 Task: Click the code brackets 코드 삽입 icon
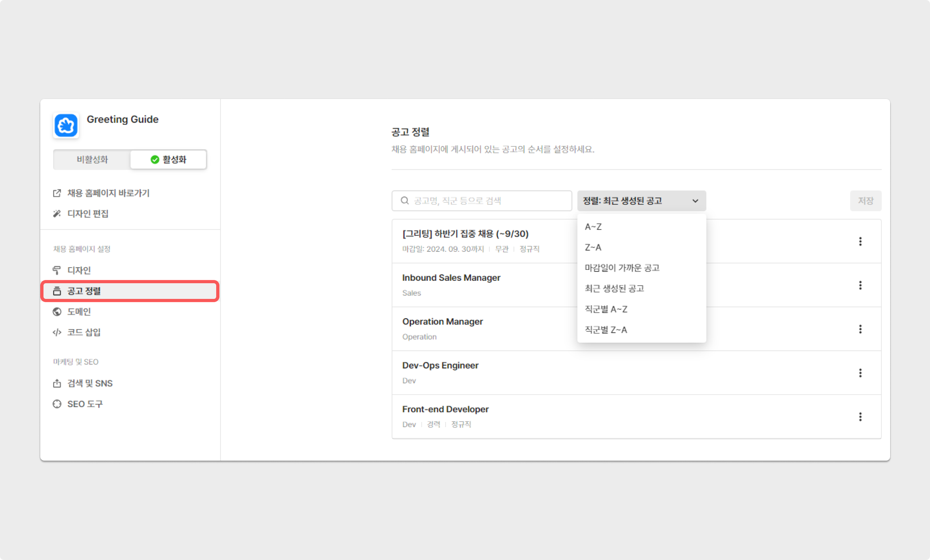point(57,332)
